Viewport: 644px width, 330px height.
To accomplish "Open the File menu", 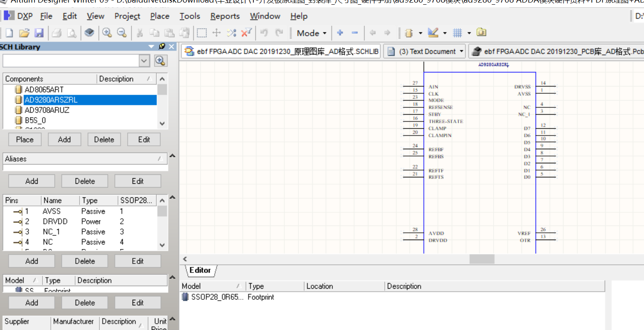I will tap(46, 16).
